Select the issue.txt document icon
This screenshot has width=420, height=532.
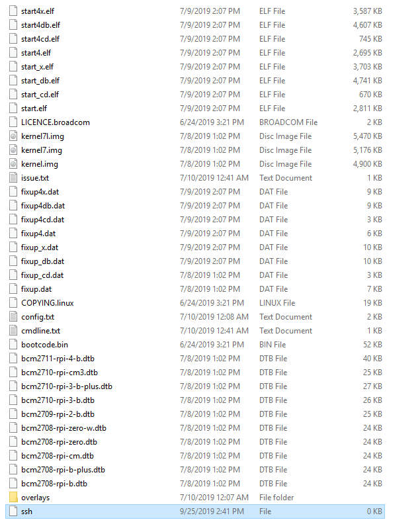click(x=13, y=178)
